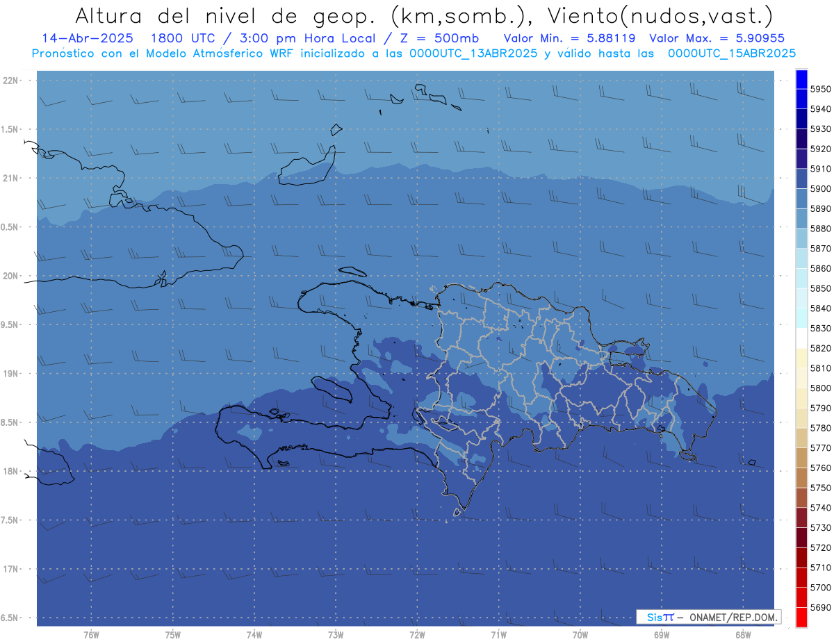This screenshot has height=644, width=834.
Task: Click 'Valor Max. = 5.90955'
Action: pyautogui.click(x=717, y=38)
